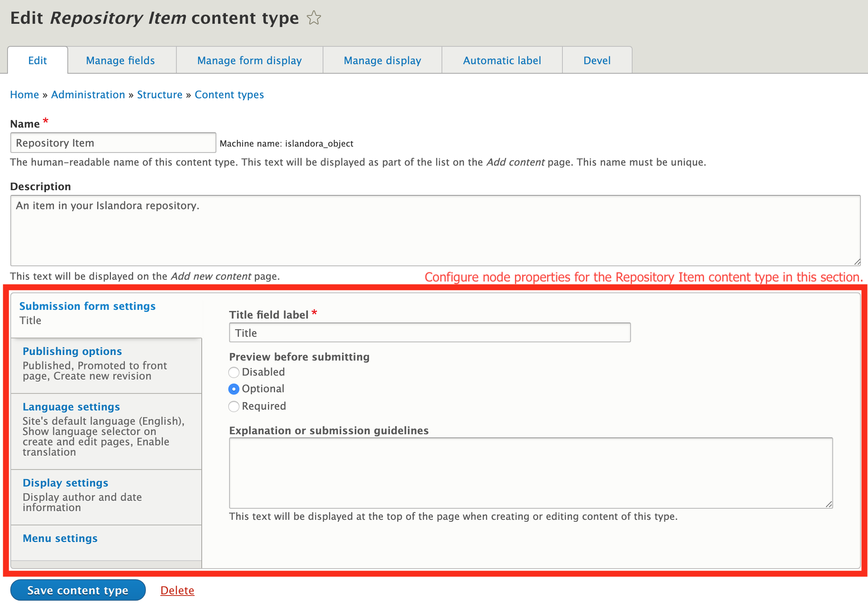Open the Manage form display tab

click(249, 60)
